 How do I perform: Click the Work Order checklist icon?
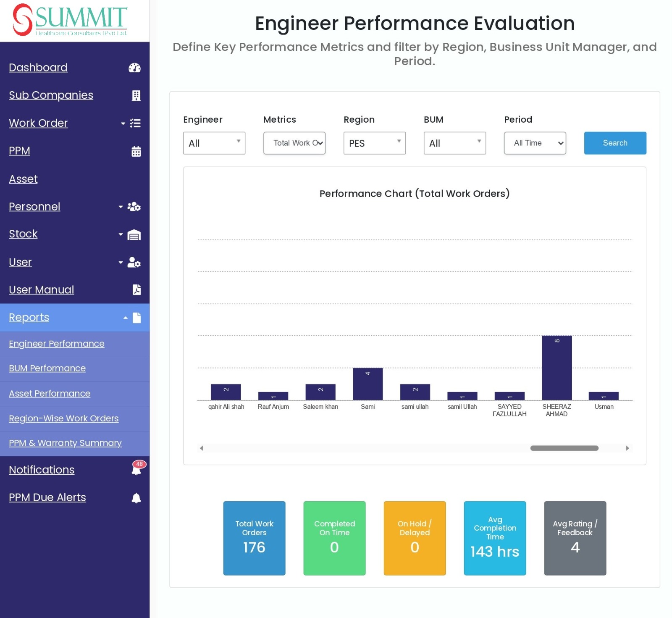135,124
